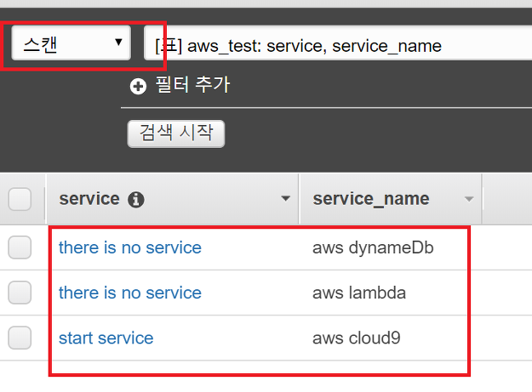Viewport: 532px width, 392px height.
Task: Open the 'start service' item link
Action: click(106, 338)
